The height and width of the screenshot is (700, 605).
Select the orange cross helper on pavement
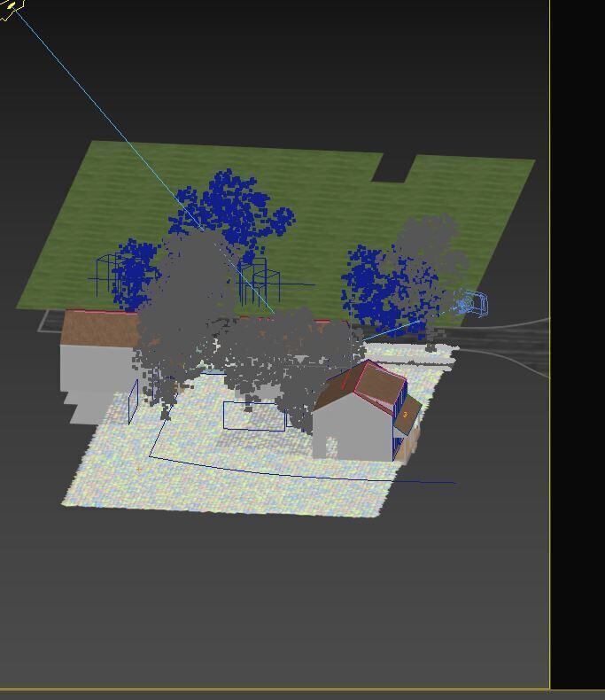point(139,469)
